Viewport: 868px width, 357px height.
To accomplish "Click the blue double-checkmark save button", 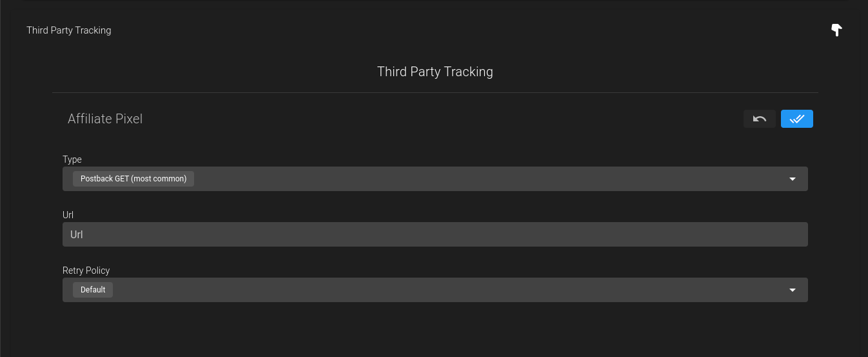I will point(797,119).
